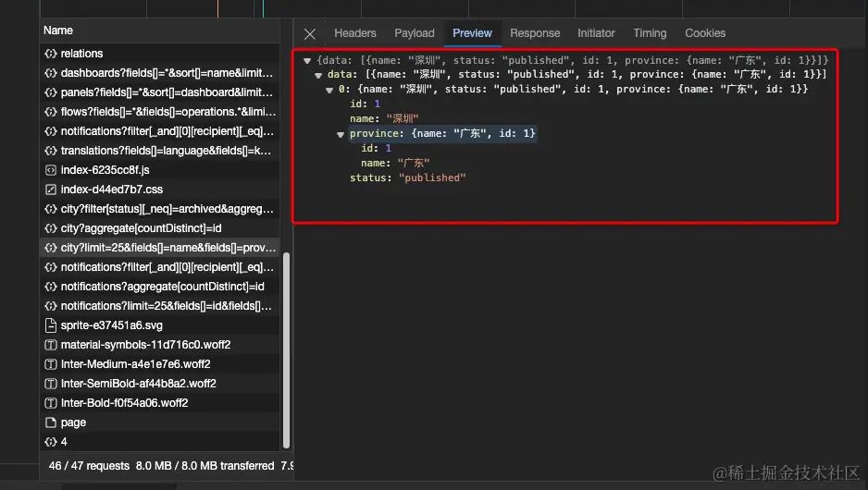868x490 pixels.
Task: Click the name "广东" property line
Action: tap(395, 163)
